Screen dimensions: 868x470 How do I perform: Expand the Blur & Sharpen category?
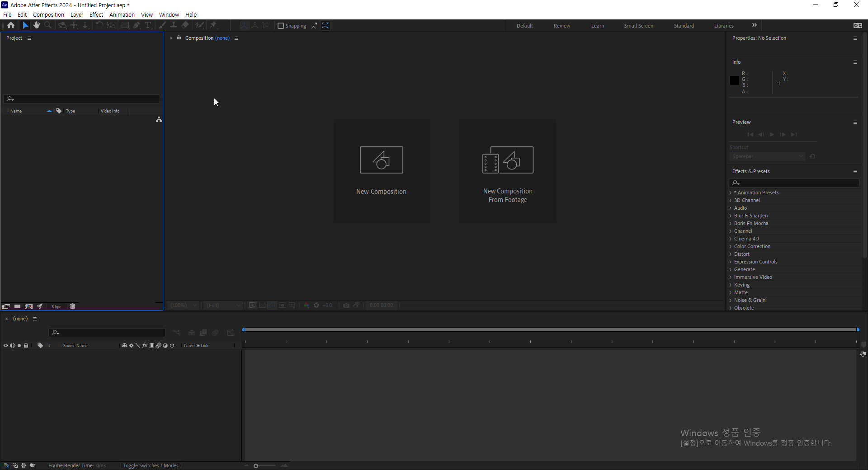(731, 216)
